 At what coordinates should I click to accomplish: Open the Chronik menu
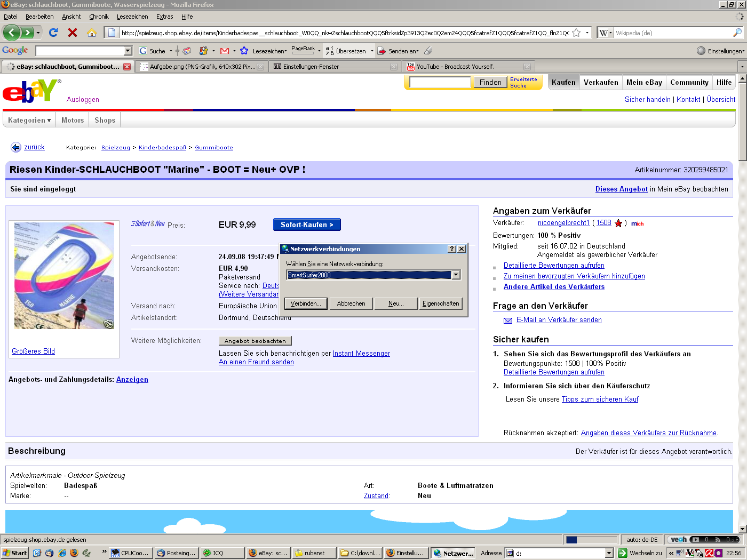[99, 17]
